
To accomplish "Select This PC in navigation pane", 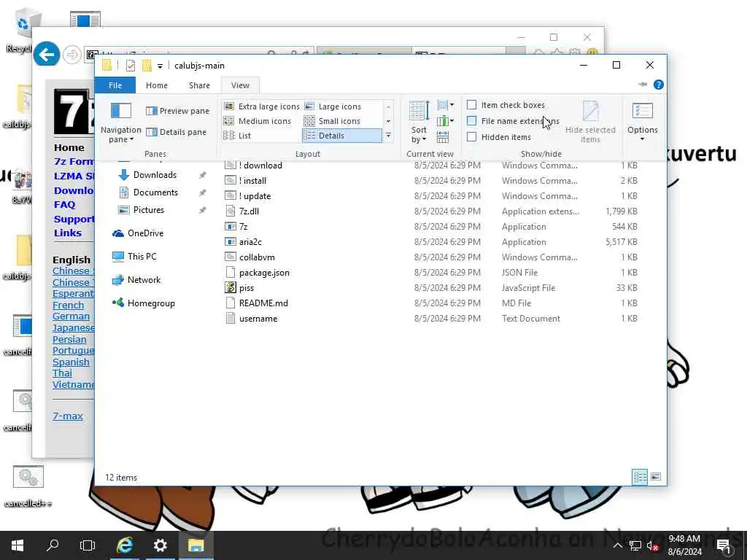I will [142, 257].
